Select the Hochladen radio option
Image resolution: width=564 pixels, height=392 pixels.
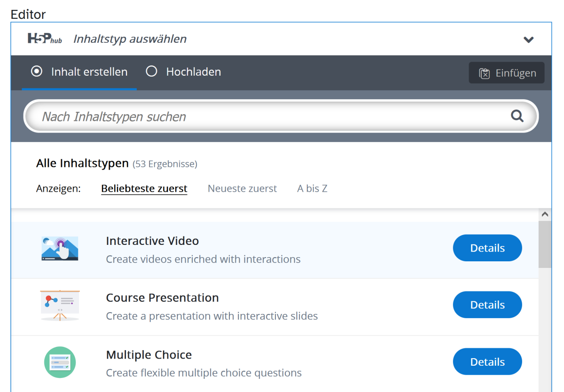click(x=184, y=72)
